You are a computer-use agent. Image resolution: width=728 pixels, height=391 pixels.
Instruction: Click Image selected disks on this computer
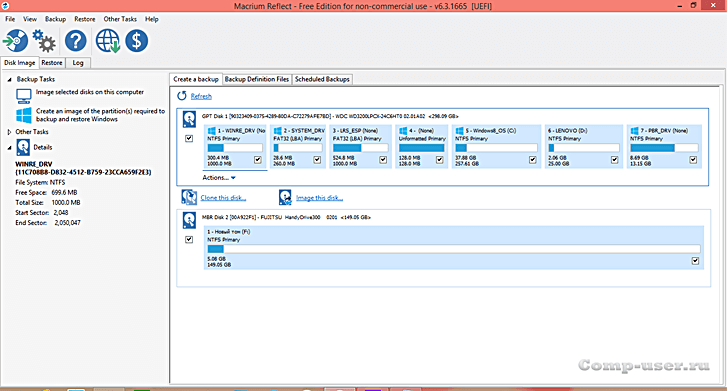tap(90, 92)
